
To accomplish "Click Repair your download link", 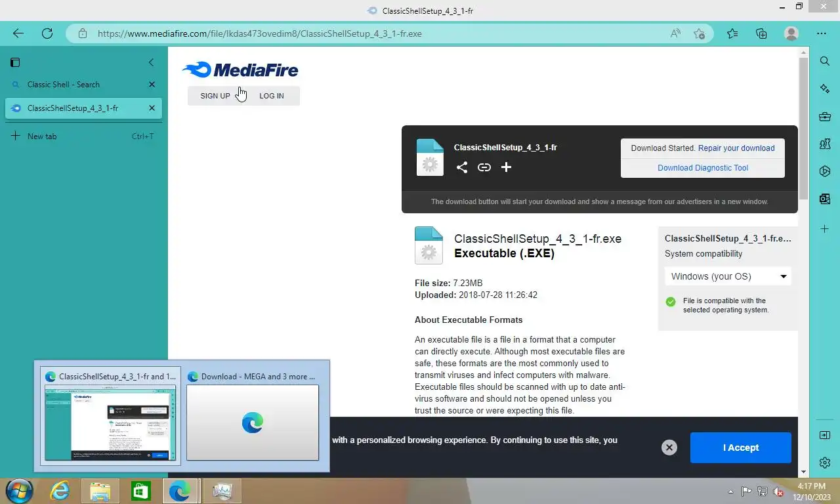I will click(736, 148).
